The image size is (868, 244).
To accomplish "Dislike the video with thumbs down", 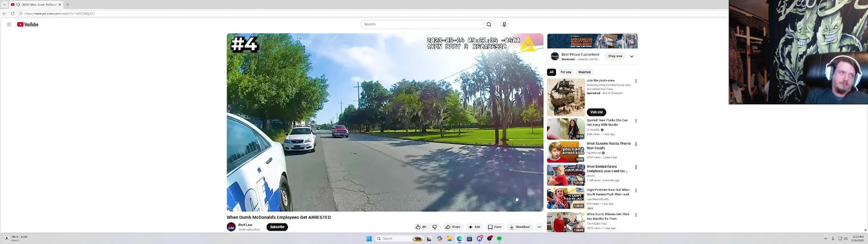I will point(435,227).
